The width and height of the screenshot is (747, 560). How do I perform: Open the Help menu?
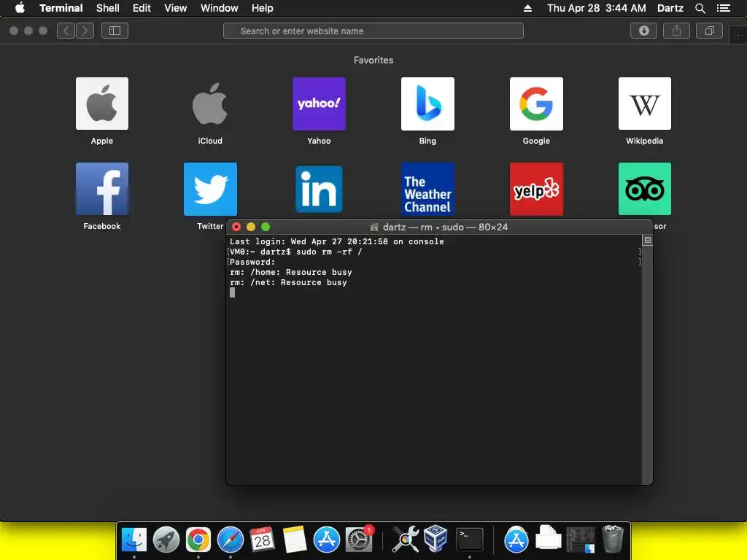[262, 8]
